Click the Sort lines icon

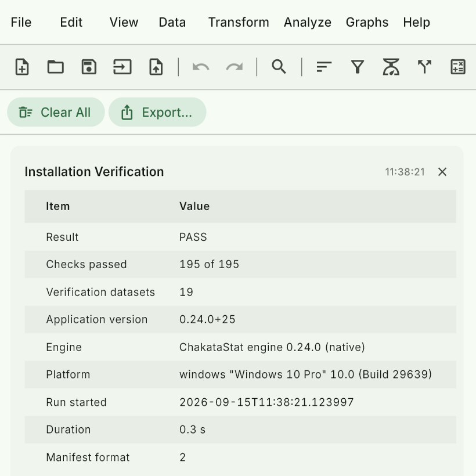[324, 67]
